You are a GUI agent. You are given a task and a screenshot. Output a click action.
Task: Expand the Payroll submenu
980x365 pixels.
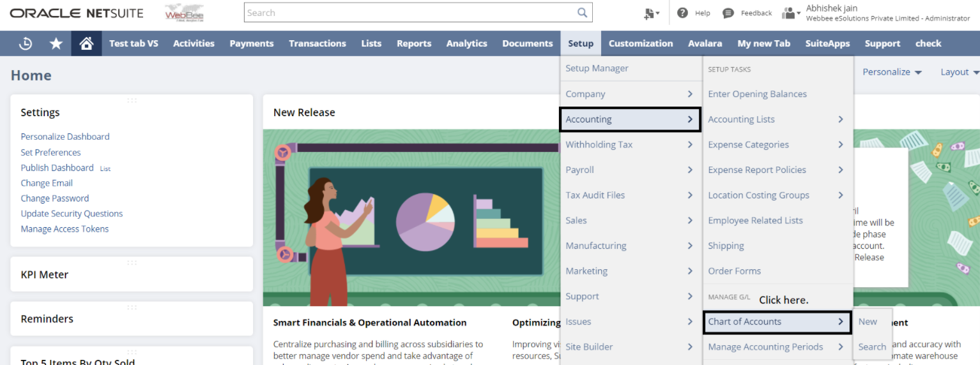point(629,170)
